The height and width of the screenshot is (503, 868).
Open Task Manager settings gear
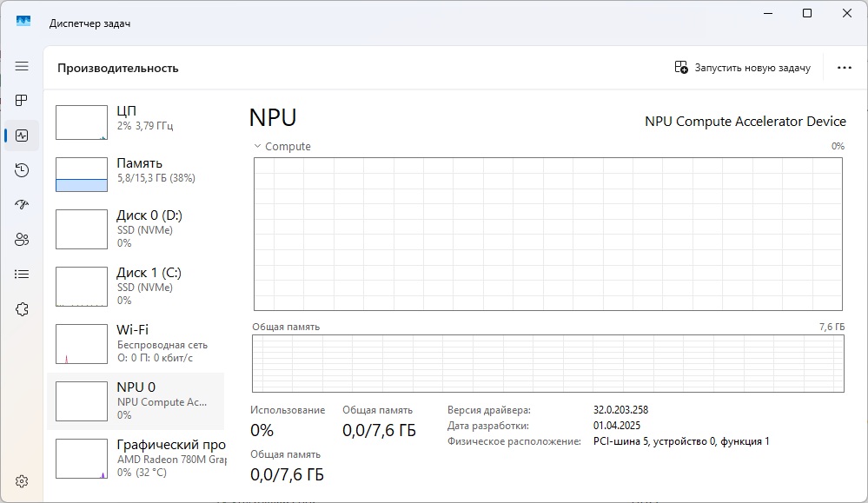(x=22, y=481)
